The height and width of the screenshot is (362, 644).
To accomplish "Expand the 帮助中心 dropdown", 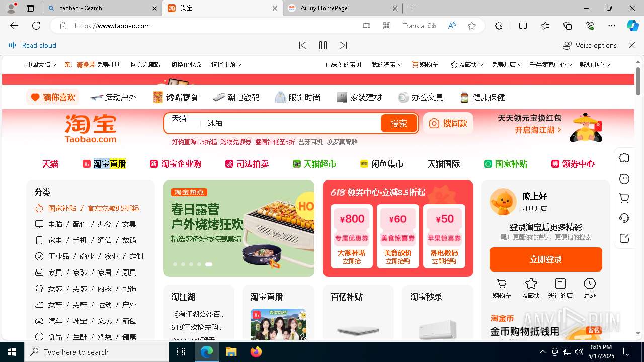I will (595, 65).
